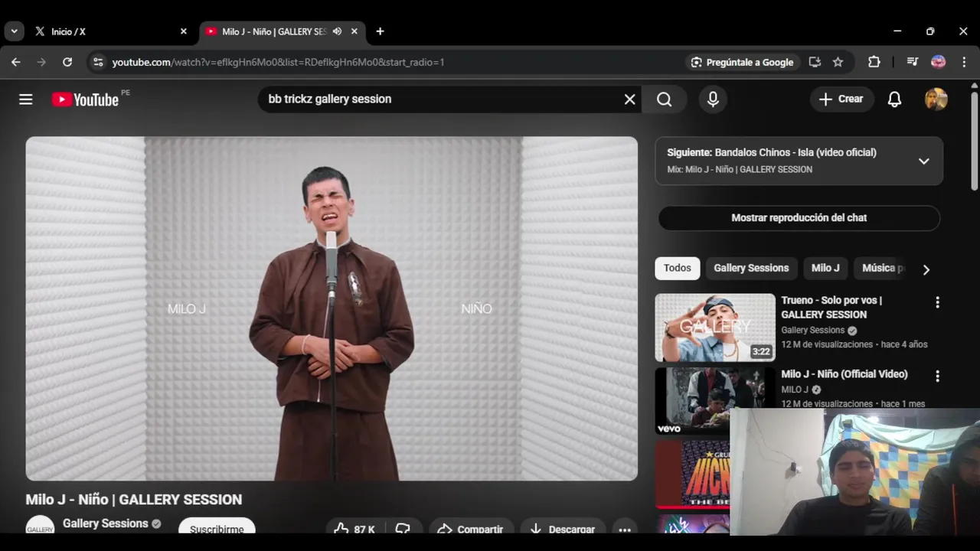Open the tab search dropdown arrow
The width and height of the screenshot is (980, 551).
14,31
